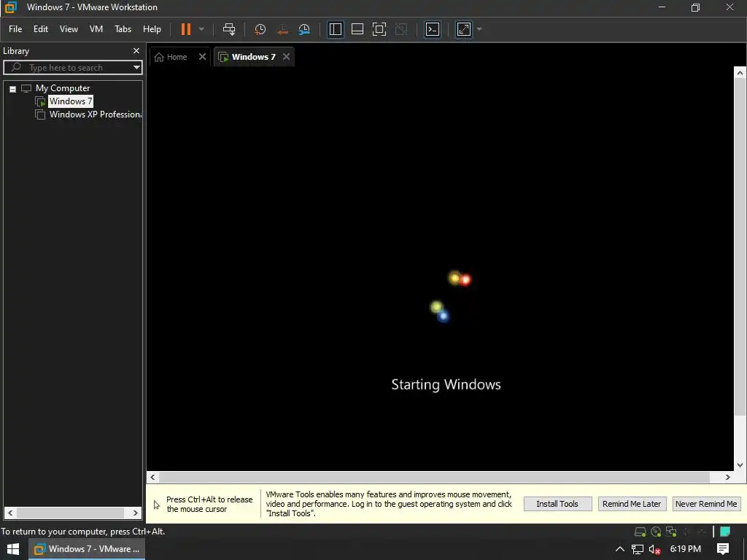Toggle the thumbnail bar view

tap(357, 29)
